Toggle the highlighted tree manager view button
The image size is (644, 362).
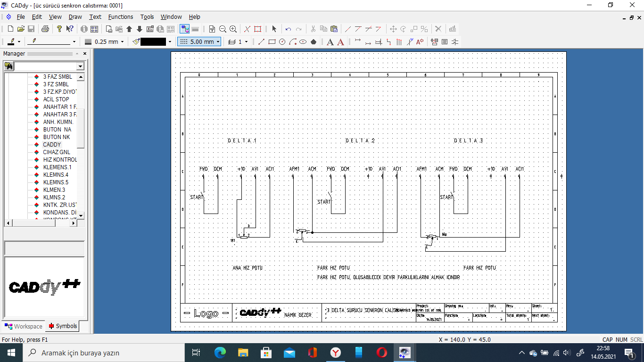click(x=185, y=29)
